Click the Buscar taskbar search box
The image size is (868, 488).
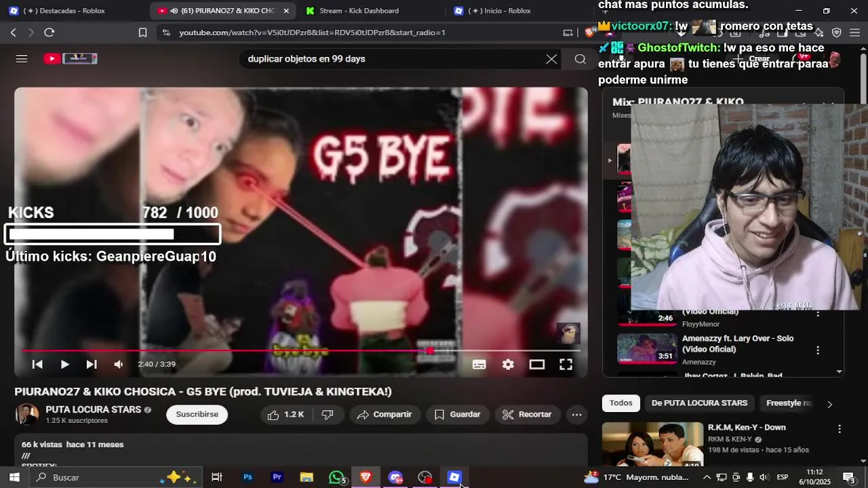click(x=115, y=477)
